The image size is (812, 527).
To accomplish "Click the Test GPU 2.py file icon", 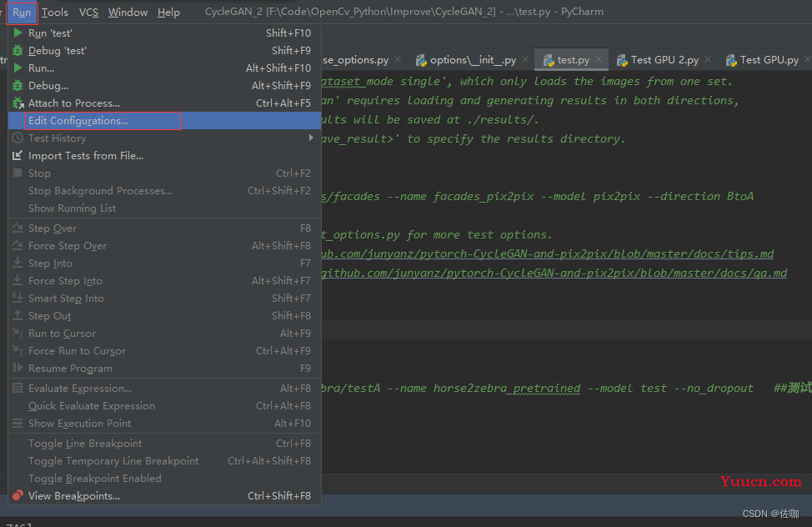I will click(622, 60).
